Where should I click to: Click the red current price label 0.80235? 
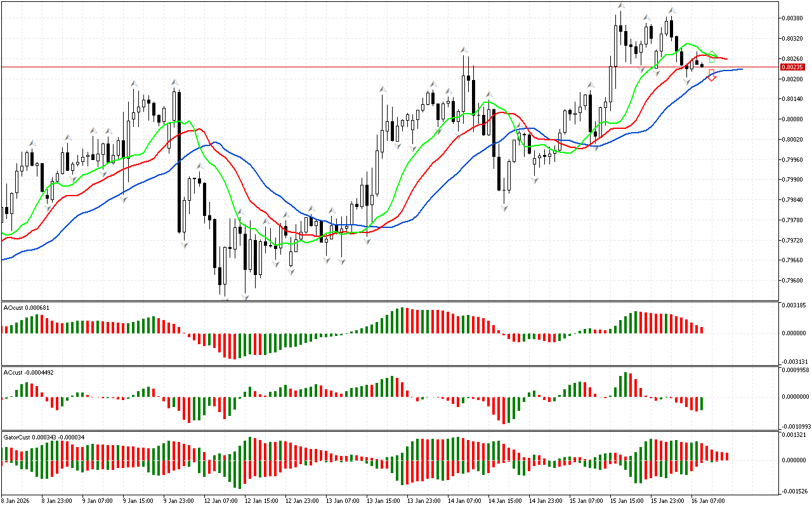pos(792,67)
